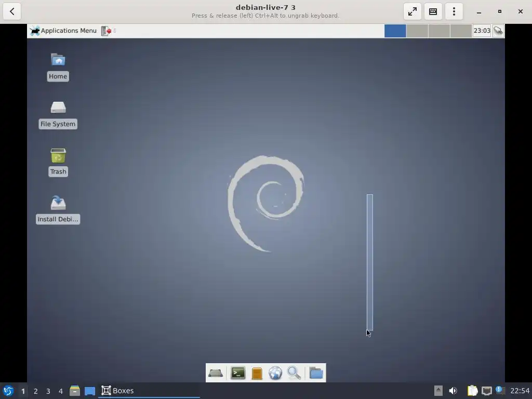Go back to the Boxes collection
Image resolution: width=532 pixels, height=399 pixels.
point(12,11)
